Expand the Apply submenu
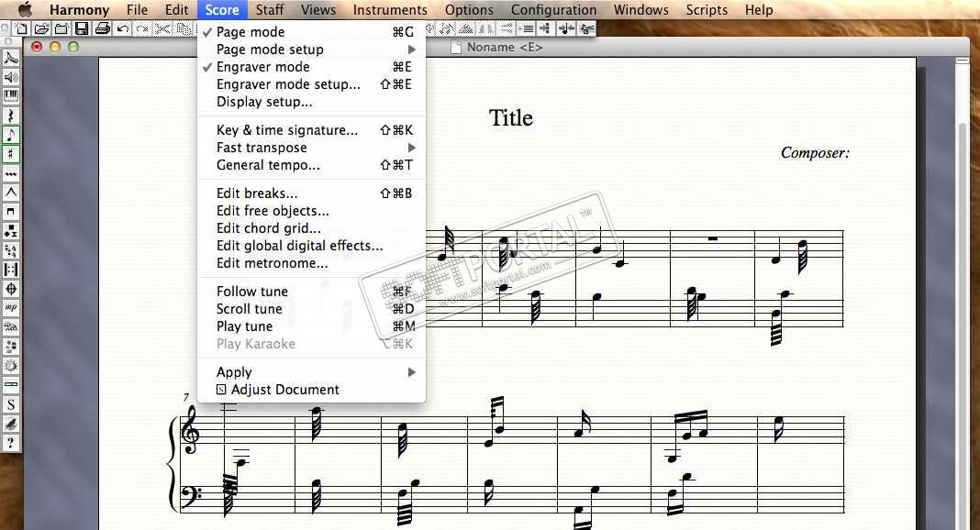Viewport: 980px width, 530px height. (x=311, y=372)
